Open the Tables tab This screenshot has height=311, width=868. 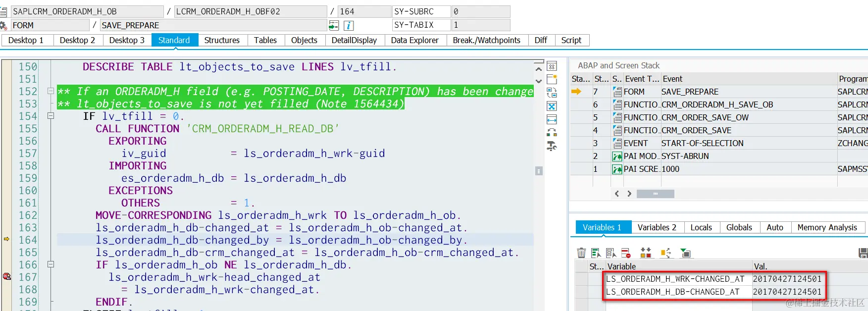[265, 40]
